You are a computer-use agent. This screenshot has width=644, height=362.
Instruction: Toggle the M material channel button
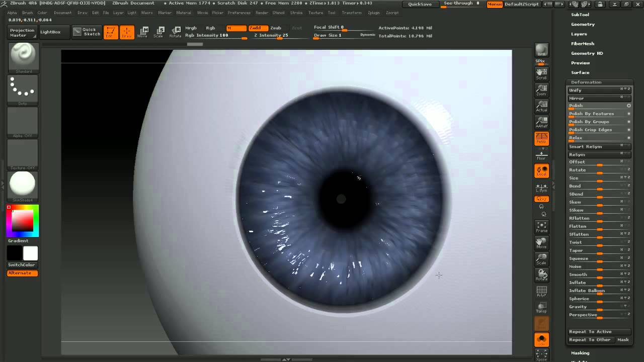click(236, 28)
